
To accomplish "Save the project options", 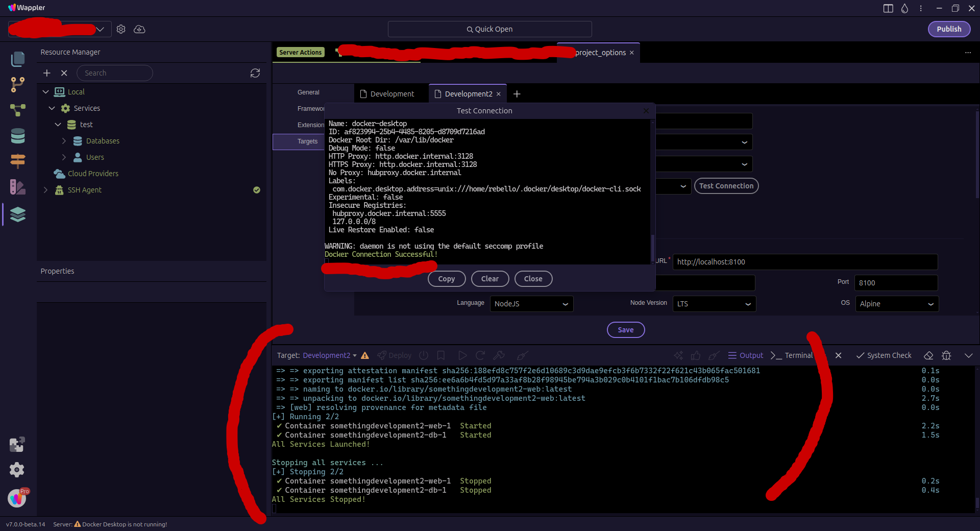I will pyautogui.click(x=626, y=330).
